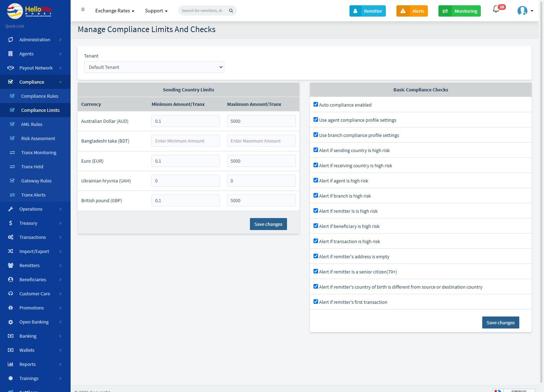The width and height of the screenshot is (544, 392).
Task: Click the remitters search field
Action: (202, 11)
